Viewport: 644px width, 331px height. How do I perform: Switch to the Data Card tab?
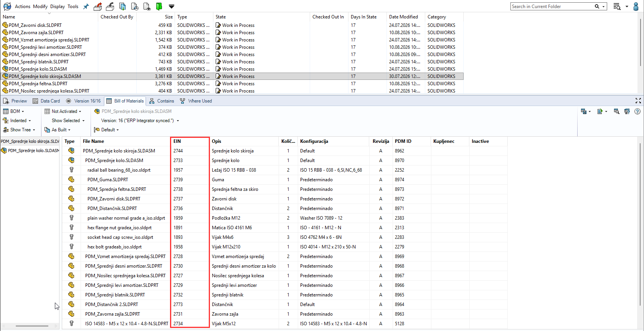click(x=46, y=101)
